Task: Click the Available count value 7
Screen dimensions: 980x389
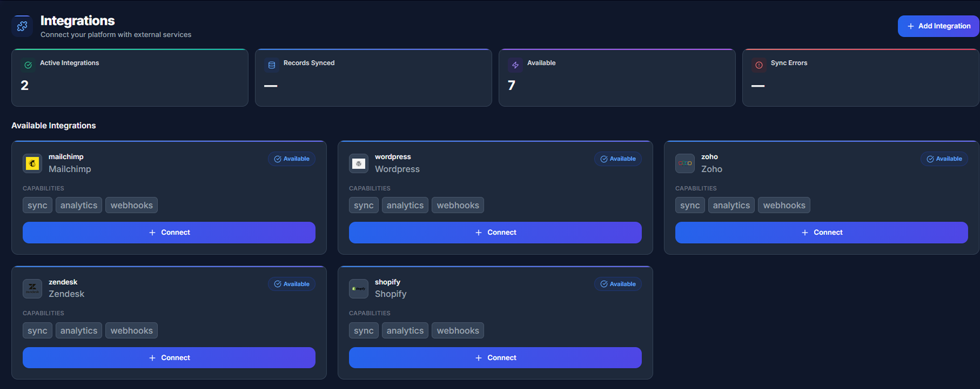Action: coord(512,85)
